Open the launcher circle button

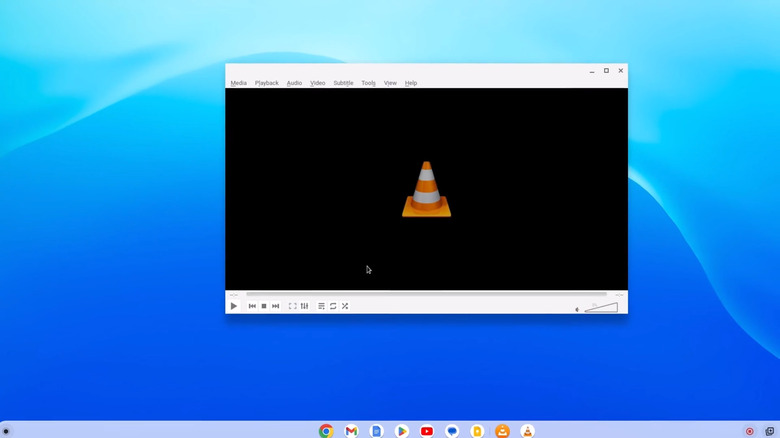(x=6, y=432)
